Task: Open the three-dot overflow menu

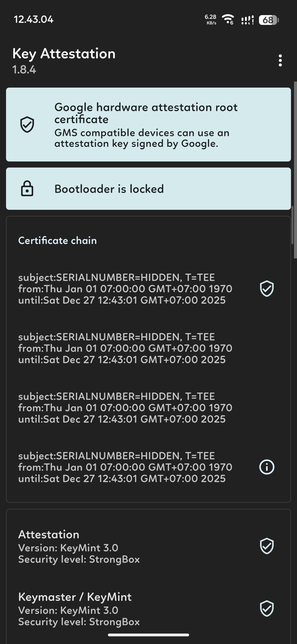Action: [280, 60]
